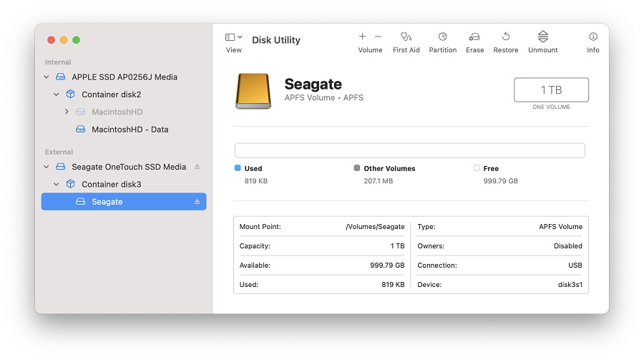Collapse the APPLE SSD AP0256J Media disk
The height and width of the screenshot is (360, 644).
(x=47, y=77)
